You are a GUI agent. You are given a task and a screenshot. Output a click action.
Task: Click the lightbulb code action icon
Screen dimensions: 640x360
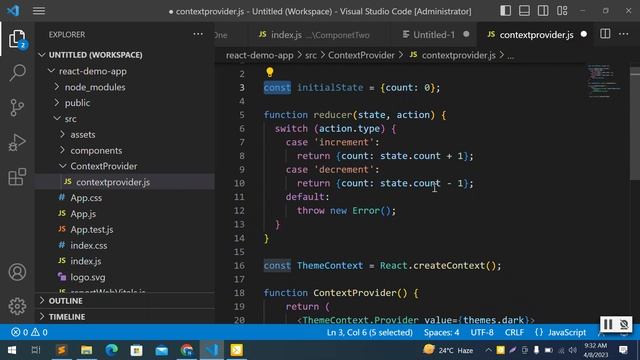coord(270,73)
